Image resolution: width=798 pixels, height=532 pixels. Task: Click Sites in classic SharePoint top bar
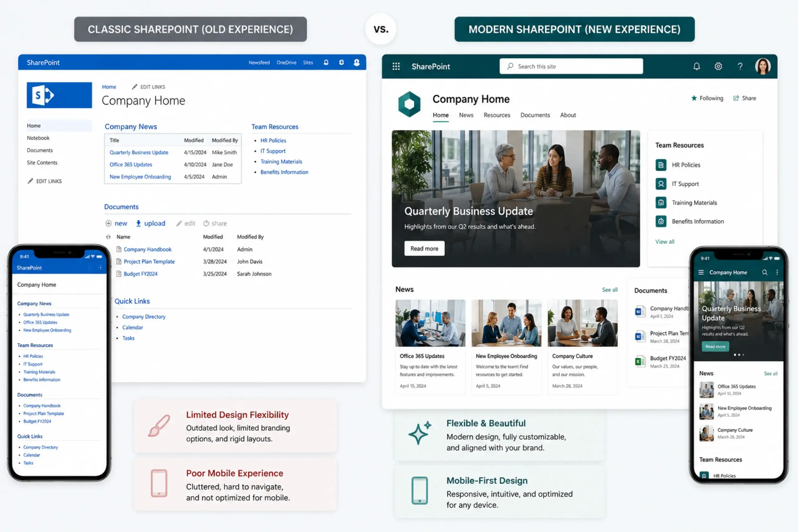click(308, 62)
